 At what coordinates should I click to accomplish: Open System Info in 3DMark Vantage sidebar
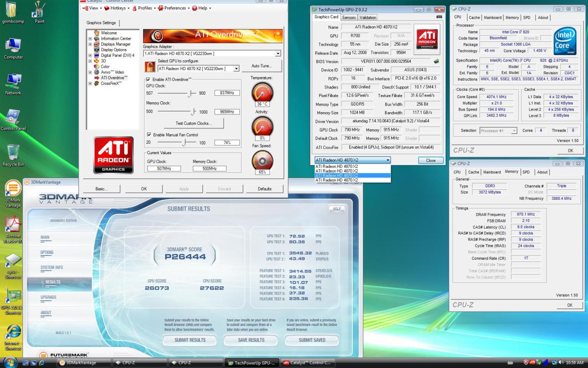(52, 268)
